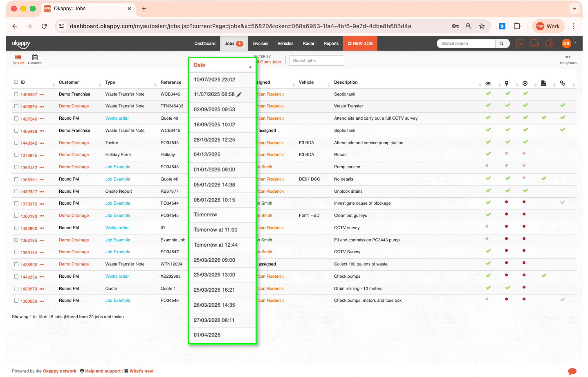Click into the Search jobs field
The width and height of the screenshot is (588, 377).
[x=316, y=60]
